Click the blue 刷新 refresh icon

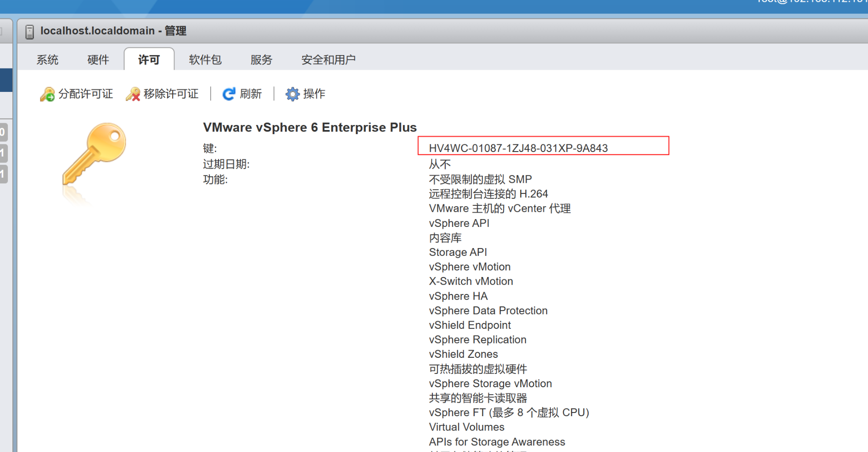[x=229, y=94]
